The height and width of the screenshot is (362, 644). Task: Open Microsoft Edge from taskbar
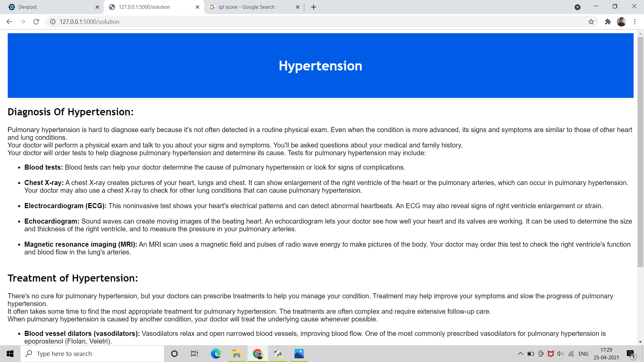(x=216, y=354)
